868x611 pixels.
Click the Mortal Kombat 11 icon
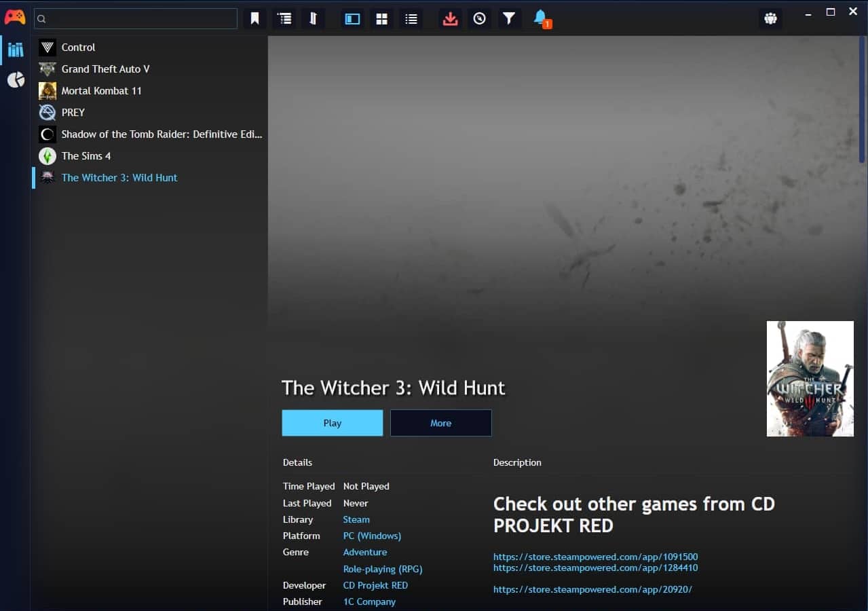point(48,91)
